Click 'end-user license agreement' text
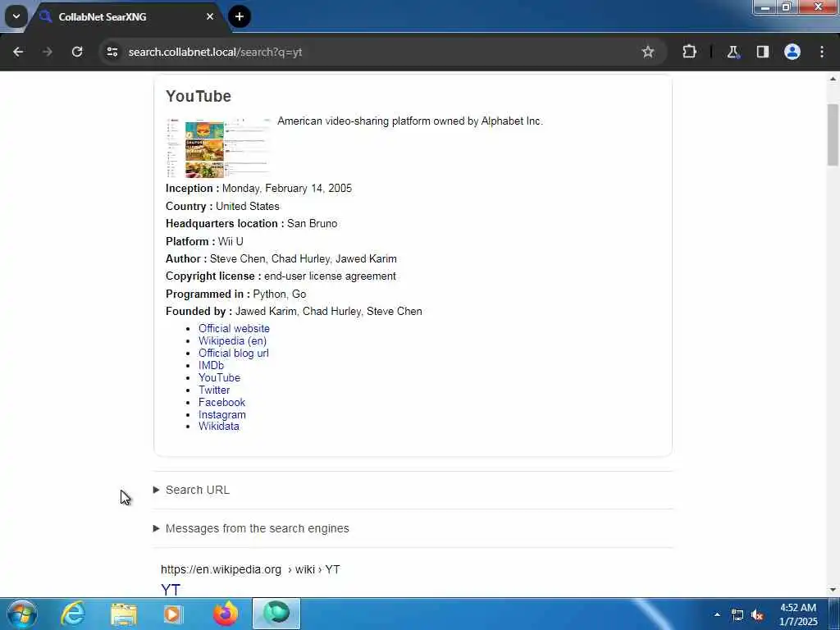The width and height of the screenshot is (840, 630). (330, 276)
